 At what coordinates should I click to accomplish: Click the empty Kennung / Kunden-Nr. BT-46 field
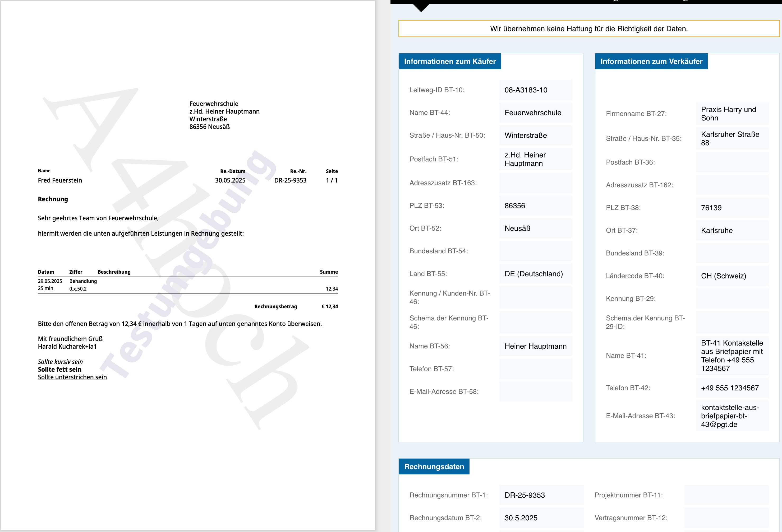[536, 297]
